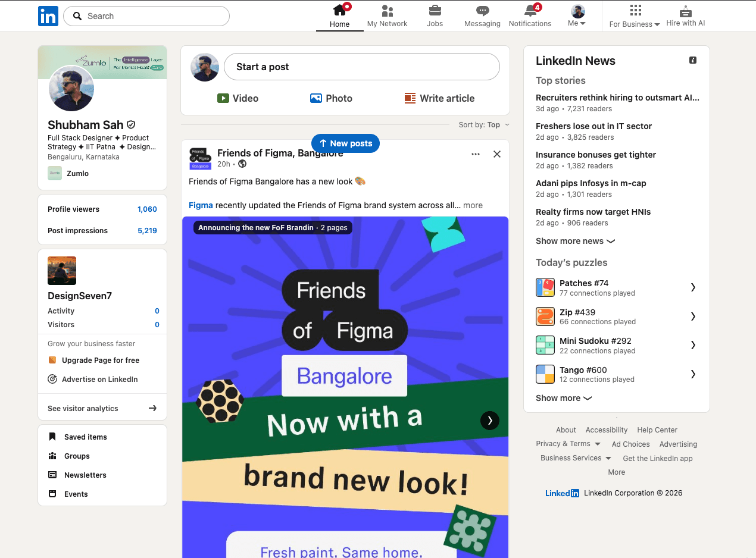Open Groups icon in sidebar

pos(52,456)
